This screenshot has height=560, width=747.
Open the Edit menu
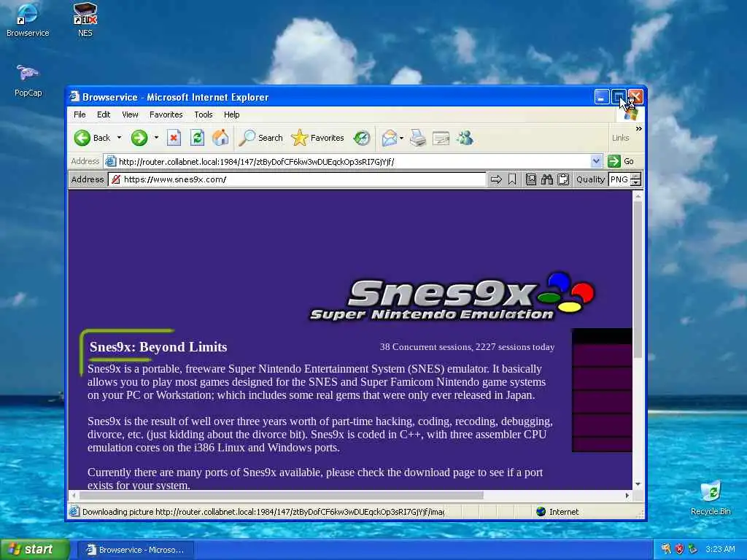[104, 114]
